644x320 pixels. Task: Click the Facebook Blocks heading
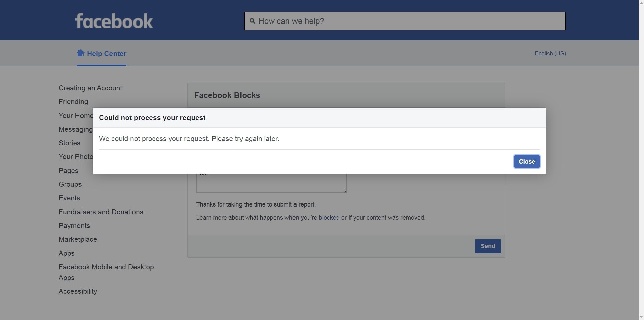pyautogui.click(x=227, y=95)
